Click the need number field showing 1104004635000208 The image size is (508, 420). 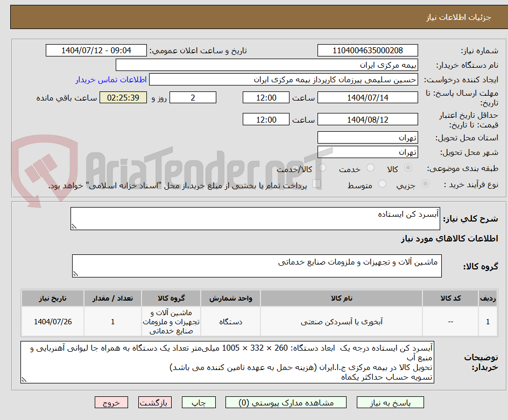tap(368, 50)
